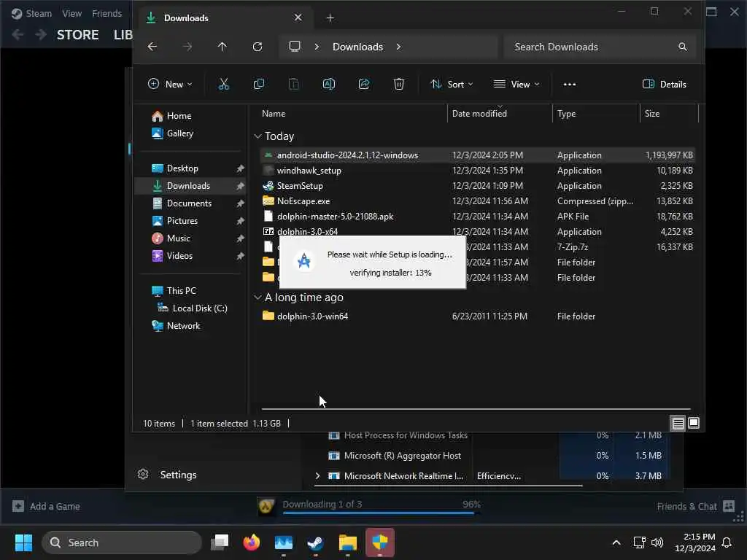Open Steam's Friends menu

point(107,13)
